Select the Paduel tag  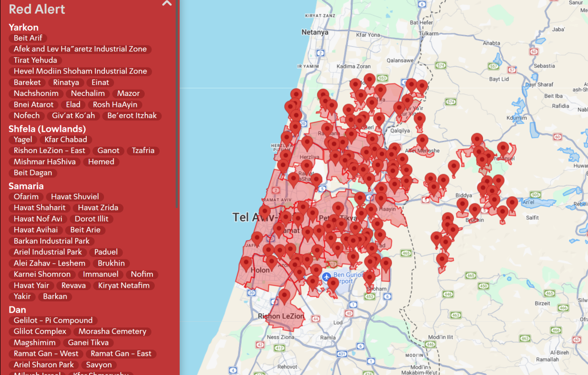[106, 252]
